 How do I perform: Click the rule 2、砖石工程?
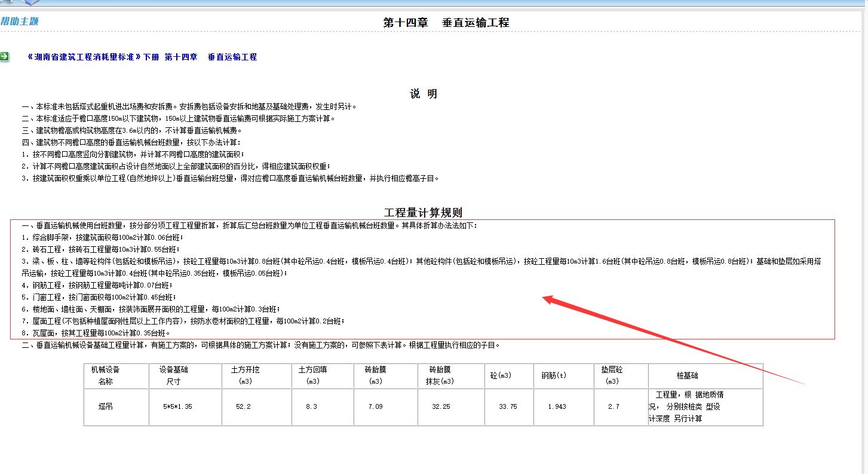(100, 249)
